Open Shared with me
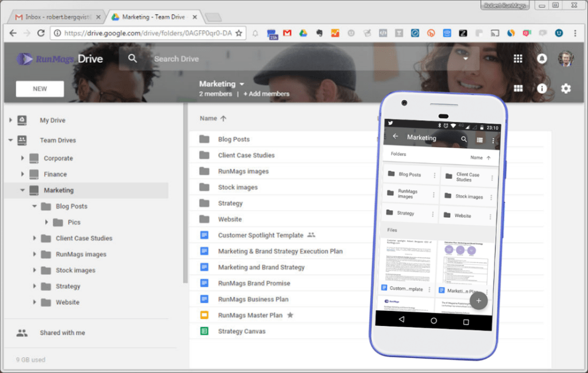Viewport: 588px width, 373px height. (62, 333)
